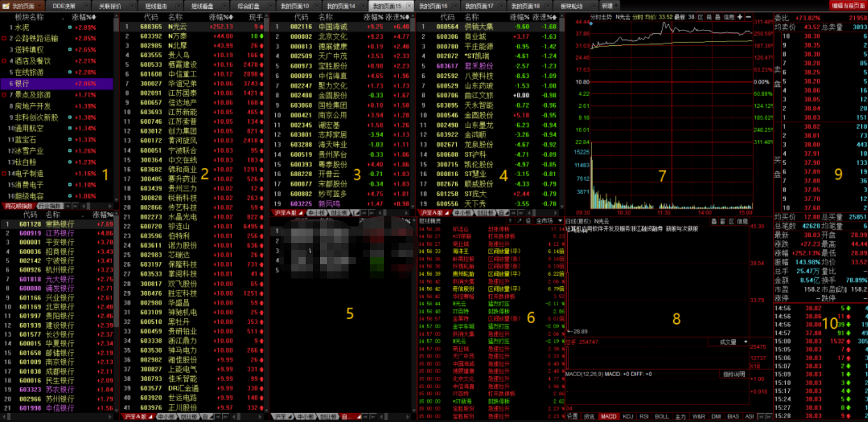Sort panel 3 by 涨速% column
Viewport: 868px width, 422px height.
click(x=398, y=17)
